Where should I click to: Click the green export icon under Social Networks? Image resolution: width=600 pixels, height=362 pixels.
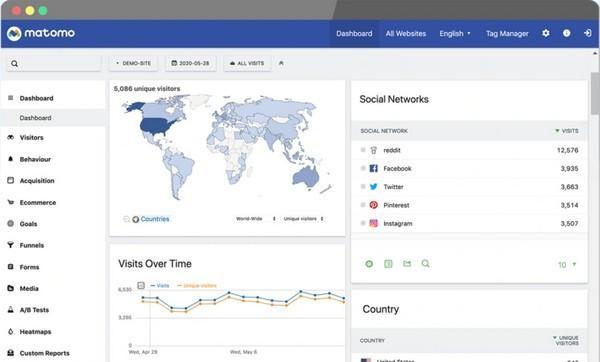tap(407, 264)
